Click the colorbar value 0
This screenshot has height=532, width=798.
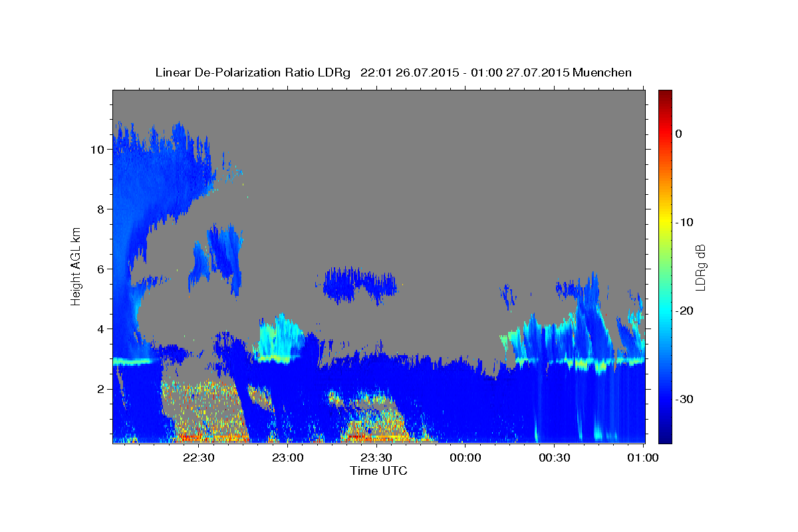point(679,134)
